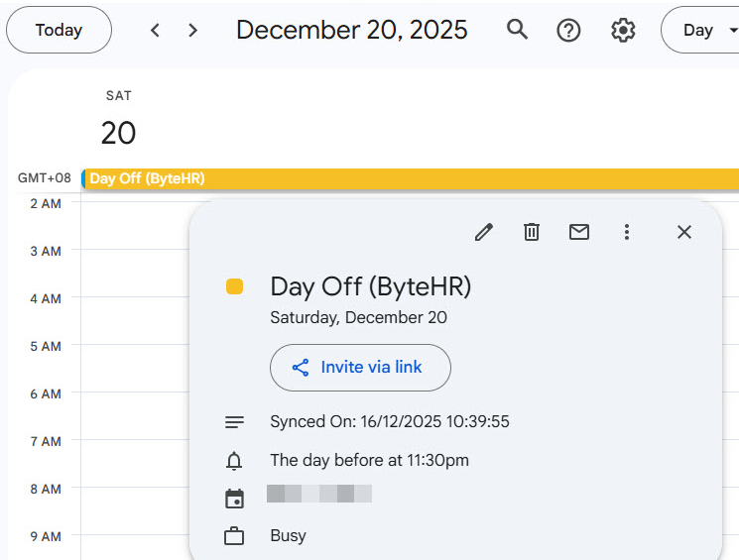
Task: Click the Invite via link button
Action: [x=360, y=368]
